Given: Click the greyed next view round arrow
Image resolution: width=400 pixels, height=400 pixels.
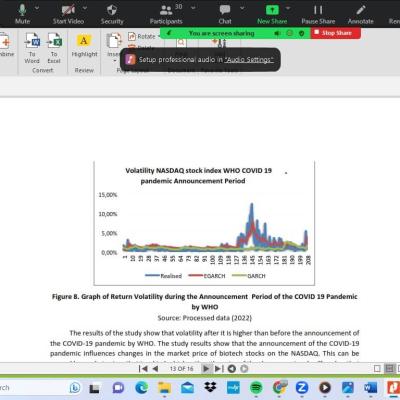Looking at the screenshot, I should point(244,369).
